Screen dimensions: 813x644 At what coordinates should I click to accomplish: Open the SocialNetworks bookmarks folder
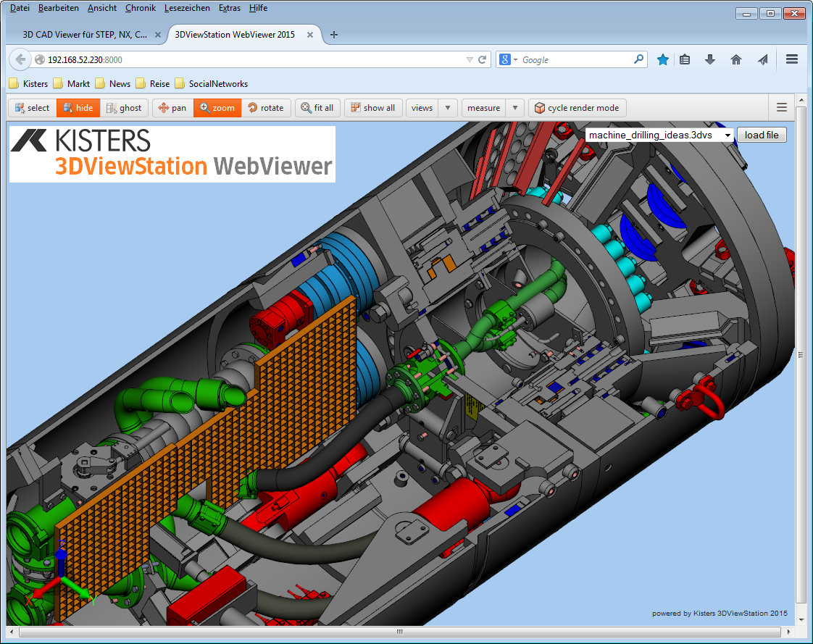(x=212, y=83)
